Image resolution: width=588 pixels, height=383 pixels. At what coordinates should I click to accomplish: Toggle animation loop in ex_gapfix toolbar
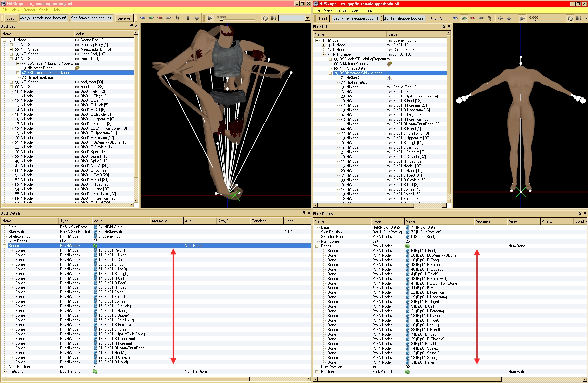tap(570, 18)
